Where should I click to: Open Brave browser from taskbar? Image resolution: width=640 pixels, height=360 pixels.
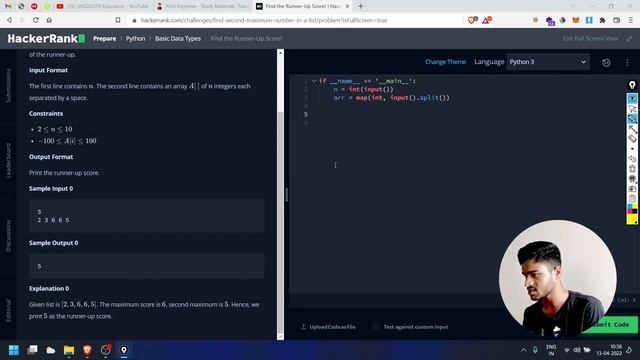tap(87, 350)
